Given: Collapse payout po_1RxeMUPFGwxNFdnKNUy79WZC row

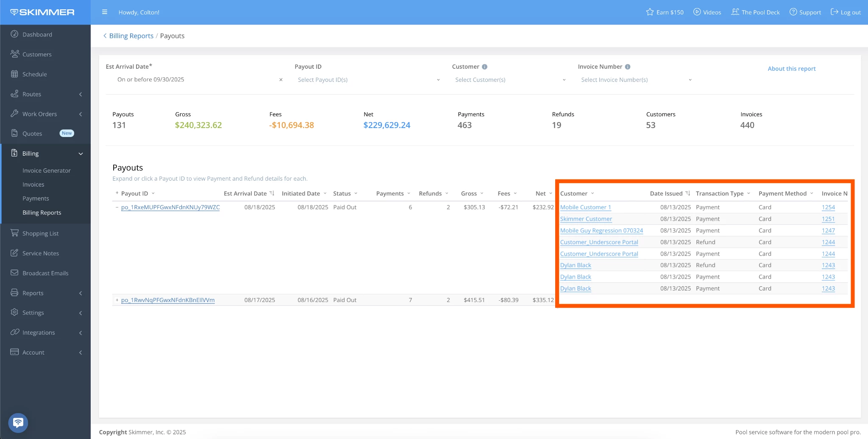Looking at the screenshot, I should click(117, 207).
